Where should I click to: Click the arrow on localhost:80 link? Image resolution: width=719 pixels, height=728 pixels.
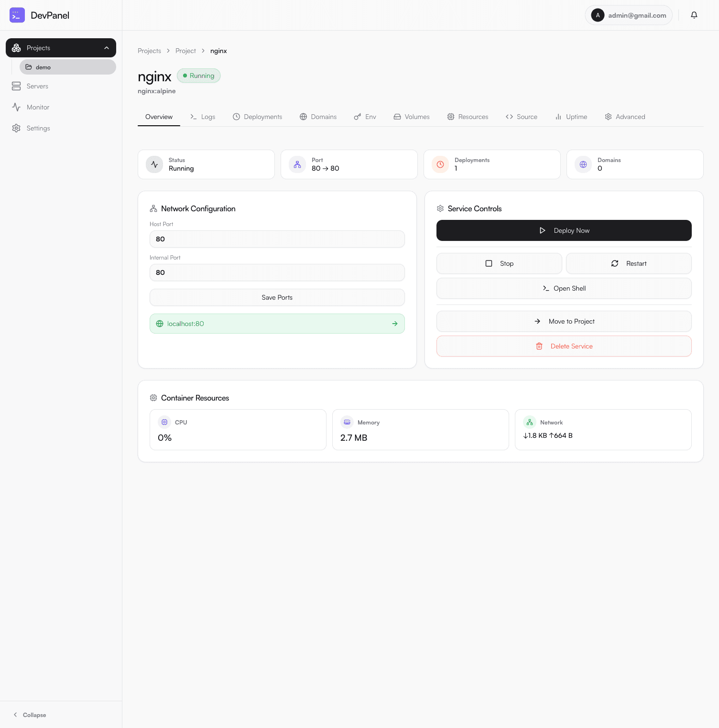click(x=394, y=323)
